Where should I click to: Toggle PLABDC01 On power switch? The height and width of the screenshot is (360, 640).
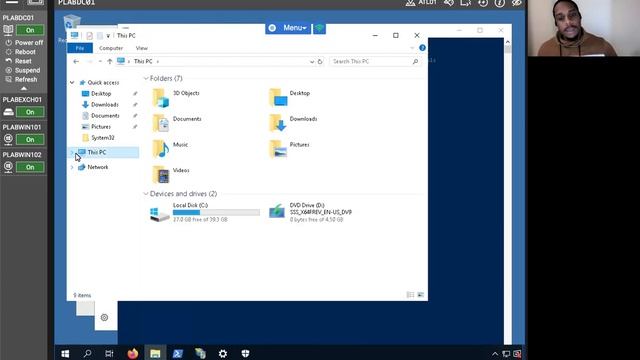(x=30, y=30)
